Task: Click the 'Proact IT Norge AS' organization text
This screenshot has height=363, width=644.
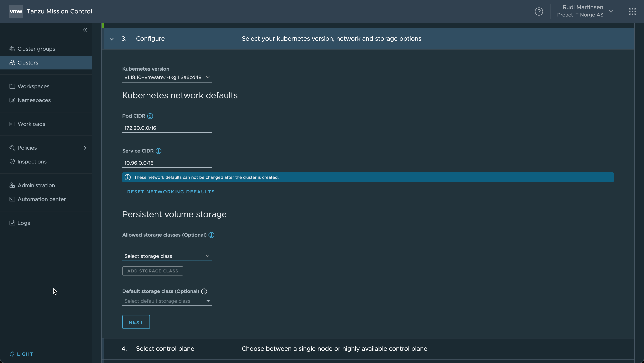Action: [580, 15]
